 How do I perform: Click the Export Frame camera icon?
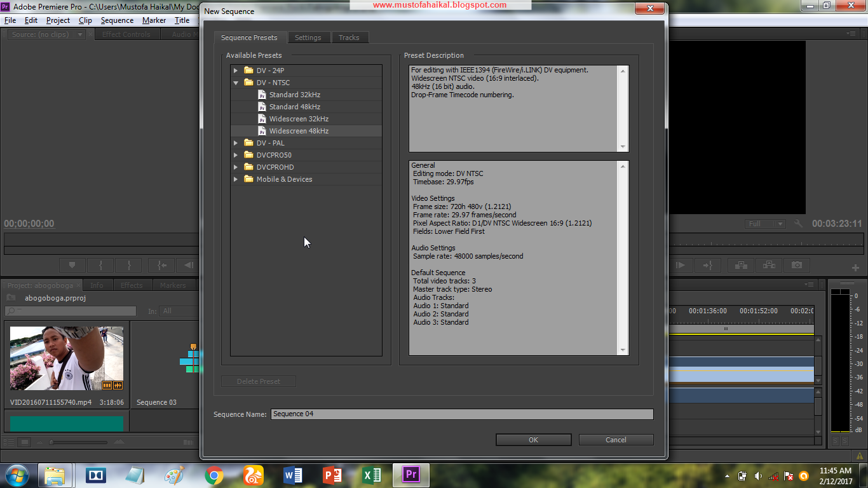point(797,265)
